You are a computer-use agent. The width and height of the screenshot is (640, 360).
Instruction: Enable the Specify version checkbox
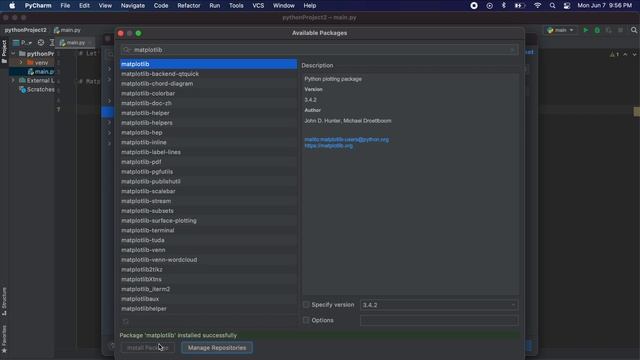306,305
